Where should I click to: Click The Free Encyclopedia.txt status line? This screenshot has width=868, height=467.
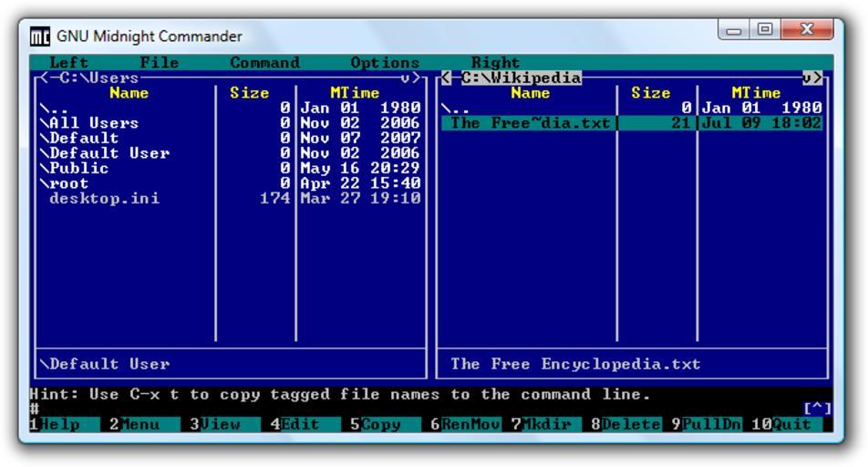[x=575, y=364]
